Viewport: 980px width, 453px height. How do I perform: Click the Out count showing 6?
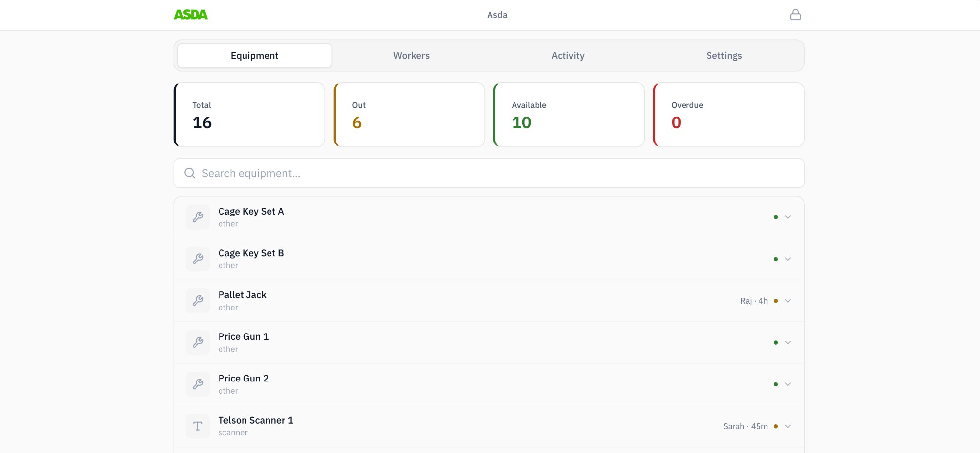point(356,122)
